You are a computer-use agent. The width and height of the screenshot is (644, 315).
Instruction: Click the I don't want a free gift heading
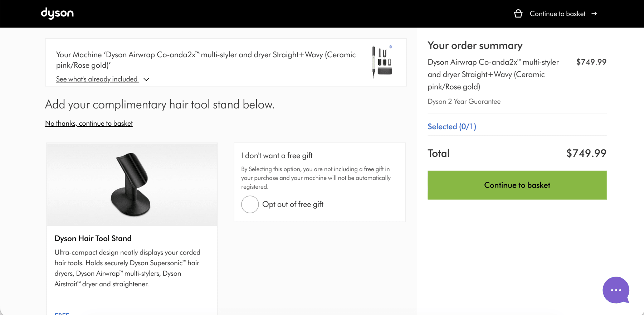tap(277, 156)
